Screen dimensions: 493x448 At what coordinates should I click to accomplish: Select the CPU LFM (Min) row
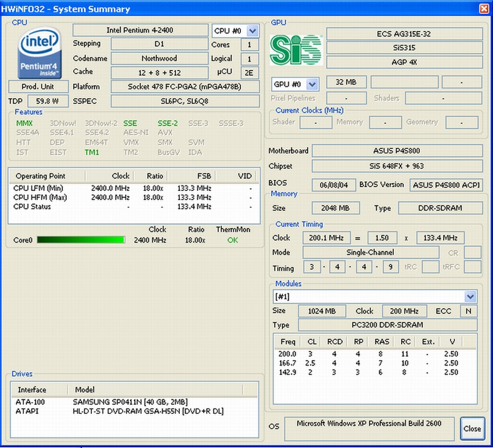pyautogui.click(x=134, y=188)
